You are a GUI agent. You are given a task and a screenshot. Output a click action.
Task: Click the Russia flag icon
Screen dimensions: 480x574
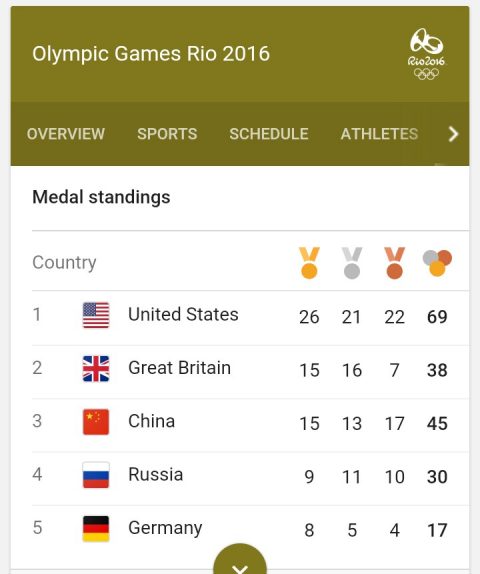pos(96,475)
